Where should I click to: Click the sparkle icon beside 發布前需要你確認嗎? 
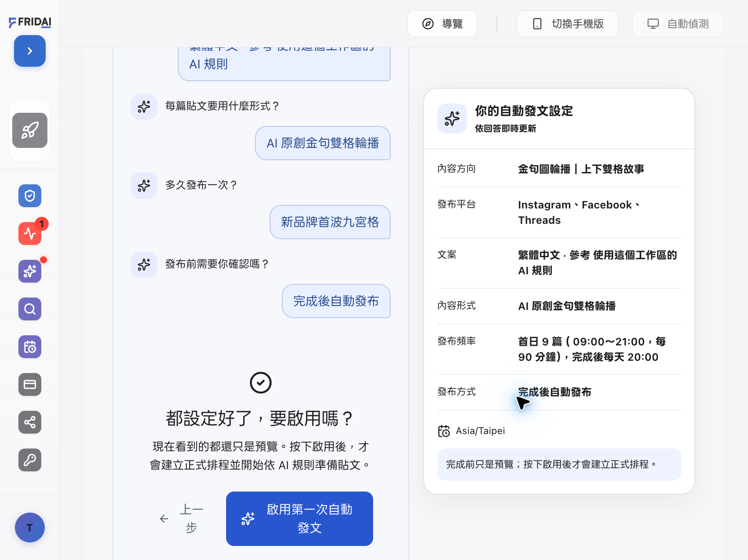pyautogui.click(x=144, y=265)
